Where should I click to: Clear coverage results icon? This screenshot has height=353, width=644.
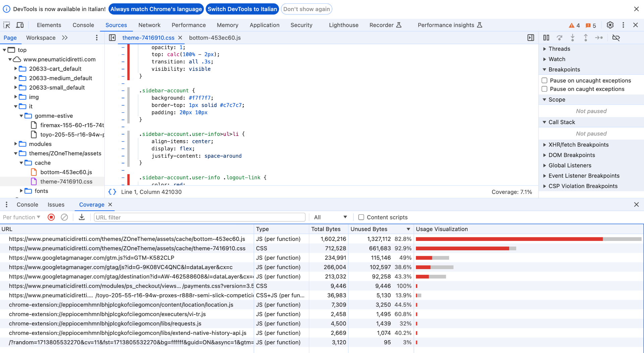(64, 217)
